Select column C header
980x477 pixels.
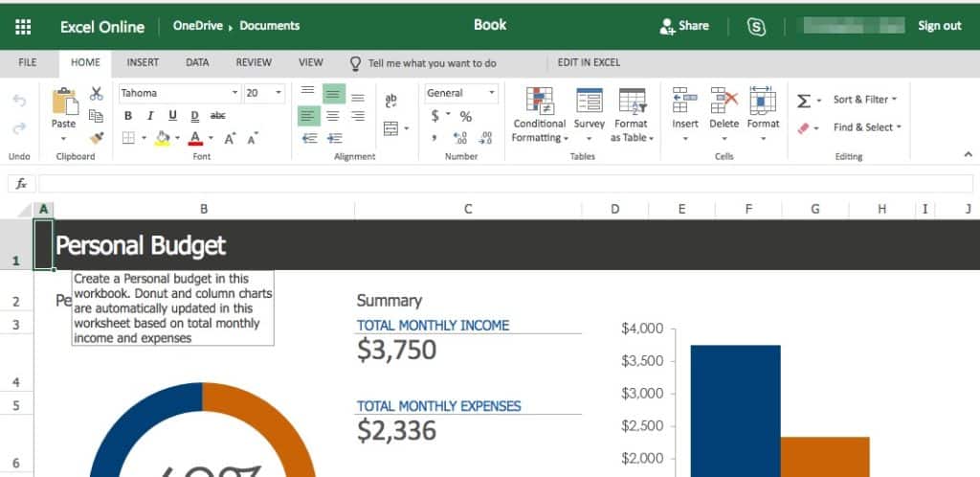[467, 210]
